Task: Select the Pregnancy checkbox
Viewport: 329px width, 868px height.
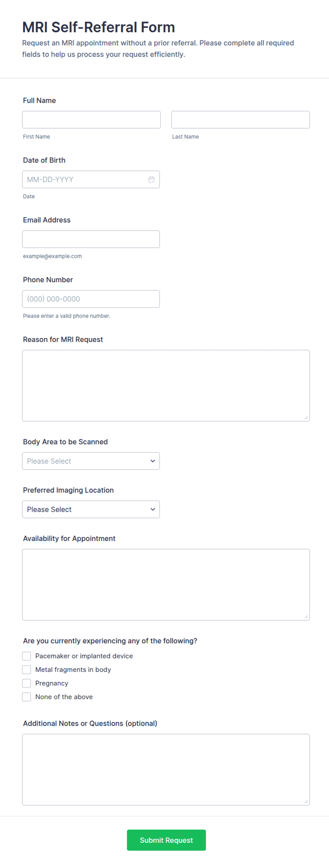Action: (x=27, y=683)
